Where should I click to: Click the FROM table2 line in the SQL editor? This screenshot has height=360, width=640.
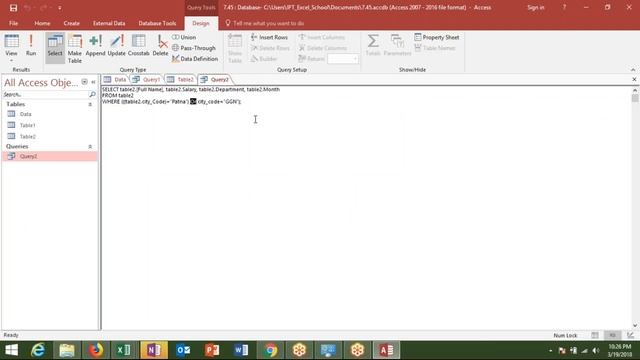coord(118,96)
